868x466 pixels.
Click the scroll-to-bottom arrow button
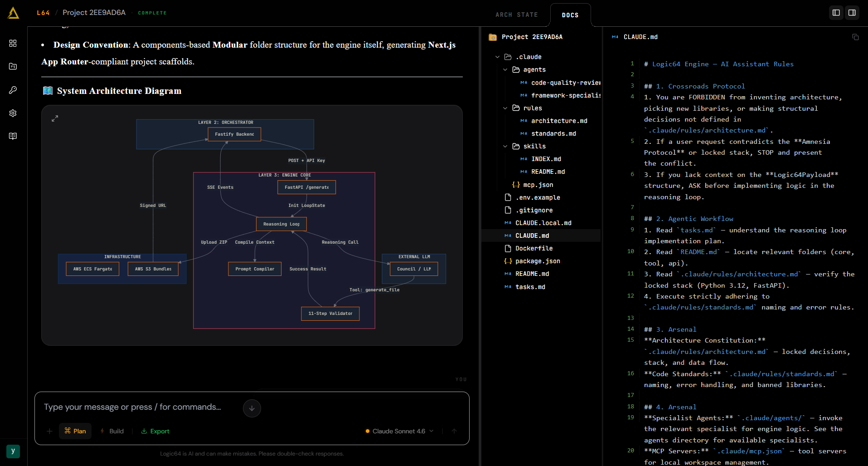[x=252, y=408]
